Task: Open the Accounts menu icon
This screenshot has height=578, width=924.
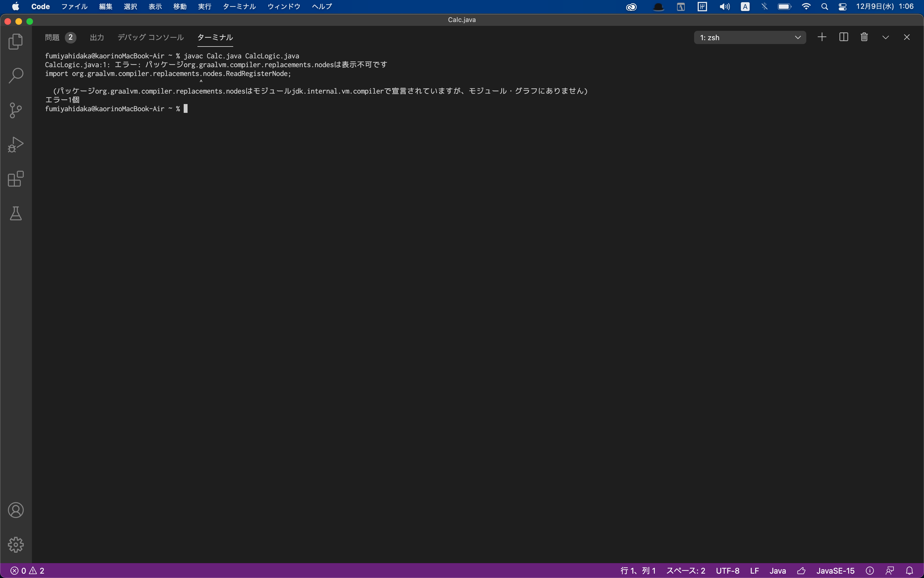Action: click(x=16, y=510)
